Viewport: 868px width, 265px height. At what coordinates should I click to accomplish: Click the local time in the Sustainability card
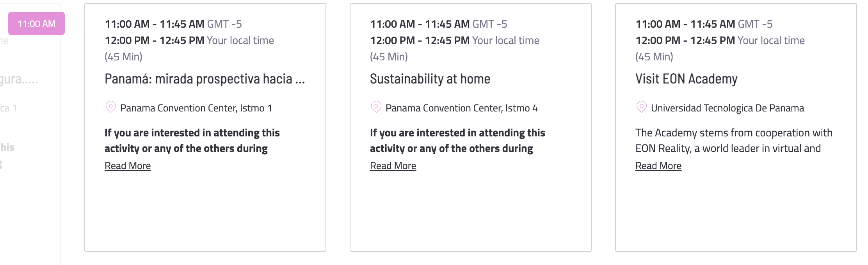pyautogui.click(x=455, y=40)
